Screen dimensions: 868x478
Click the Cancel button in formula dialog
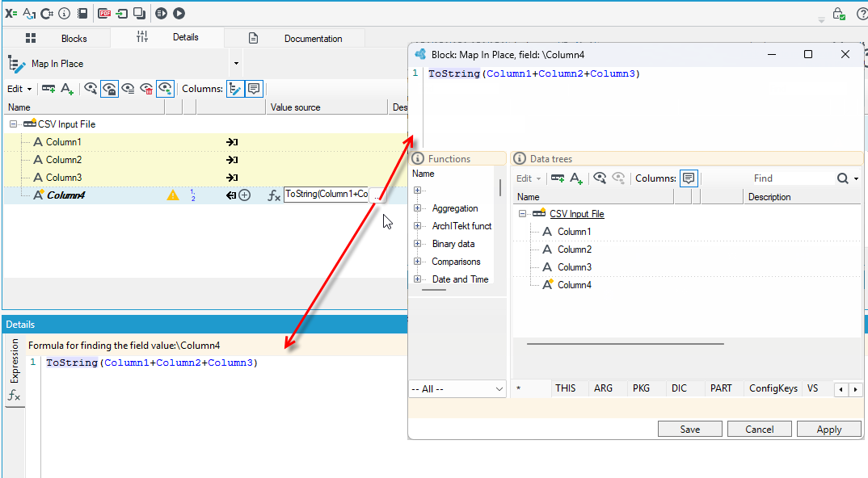[759, 430]
